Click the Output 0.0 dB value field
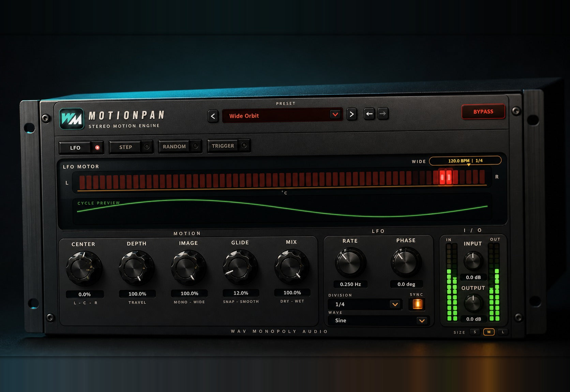The width and height of the screenshot is (570, 392). click(x=474, y=319)
